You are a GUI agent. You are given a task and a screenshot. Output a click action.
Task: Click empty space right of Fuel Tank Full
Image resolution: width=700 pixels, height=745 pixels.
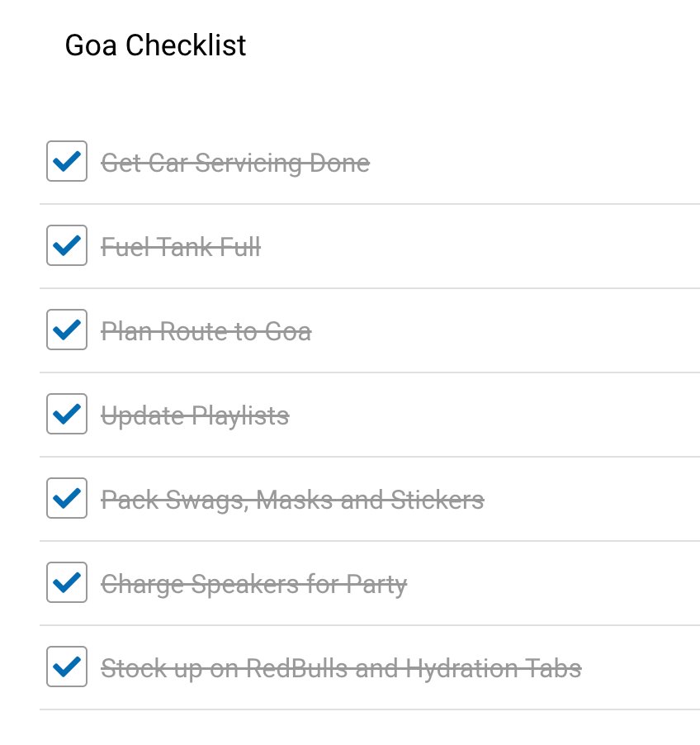coord(480,247)
